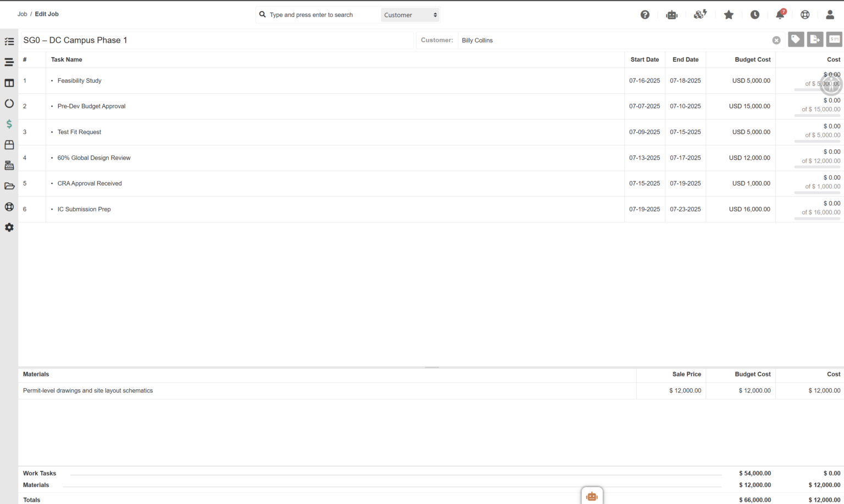Click the IC Submission Prep cost progress bar
Image resolution: width=844 pixels, height=504 pixels.
click(817, 219)
